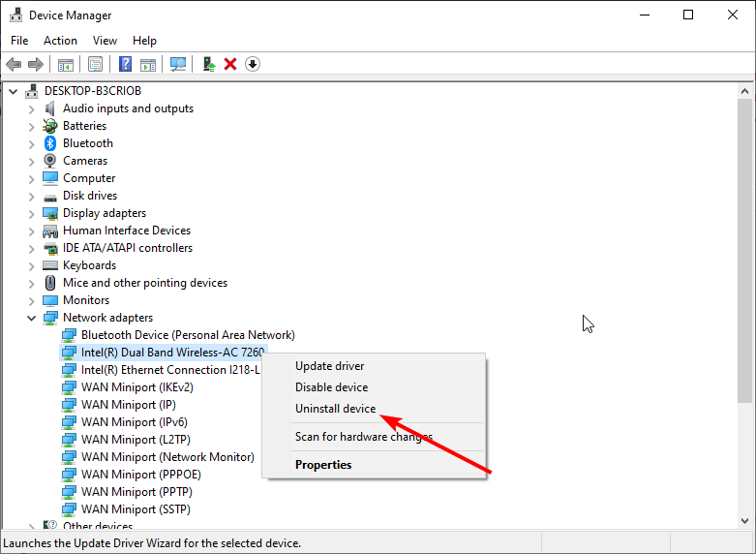Screen dimensions: 756x554
Task: Click the Human Interface Devices icon
Action: coord(50,231)
